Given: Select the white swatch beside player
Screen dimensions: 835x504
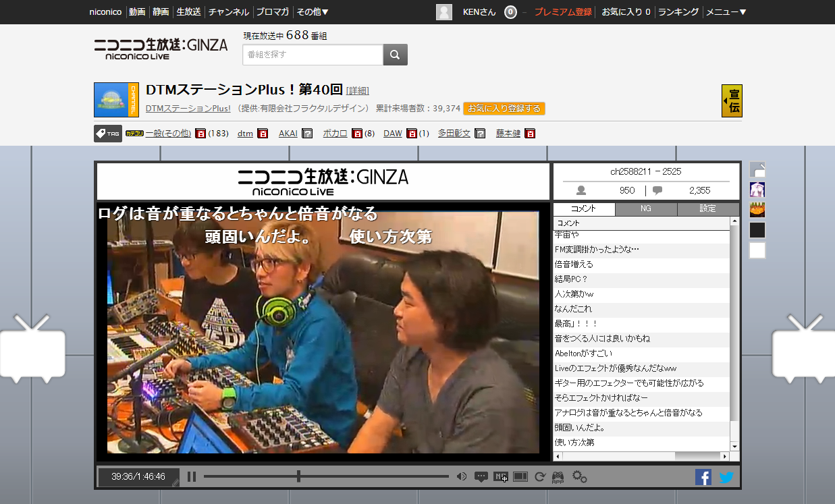Looking at the screenshot, I should pos(757,250).
